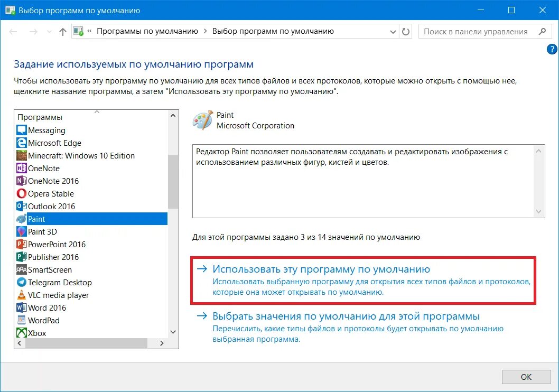Close the Выбор программ по умолчанию window

pyautogui.click(x=542, y=10)
